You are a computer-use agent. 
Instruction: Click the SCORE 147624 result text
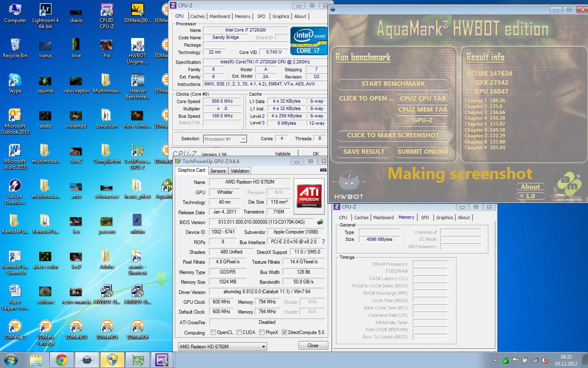[x=490, y=74]
